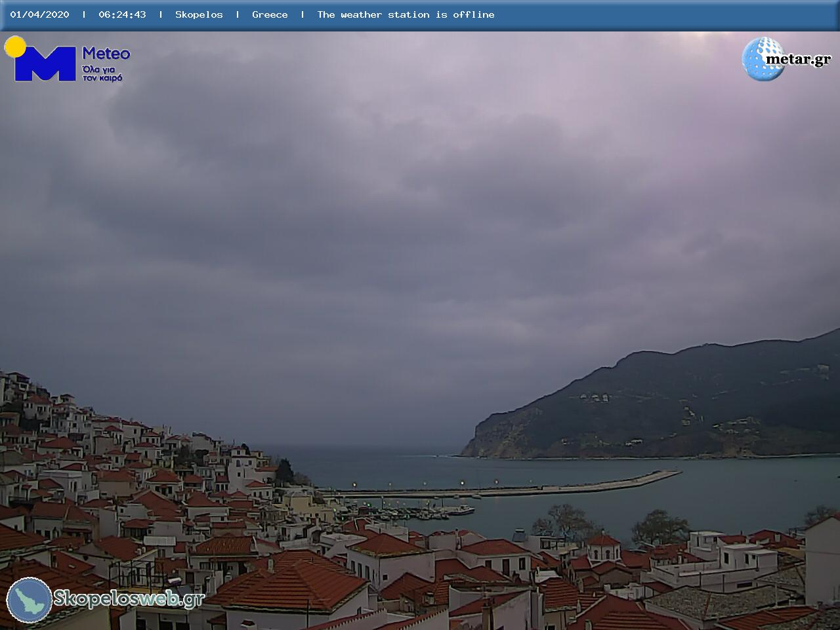
Task: Click the metar.gr globe logo
Action: 763,59
